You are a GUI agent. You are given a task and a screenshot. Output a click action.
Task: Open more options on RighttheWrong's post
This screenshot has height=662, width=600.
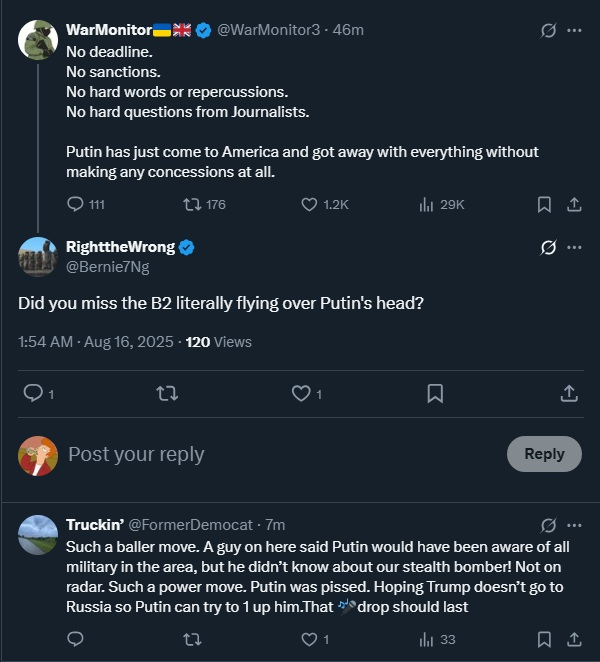click(x=574, y=247)
